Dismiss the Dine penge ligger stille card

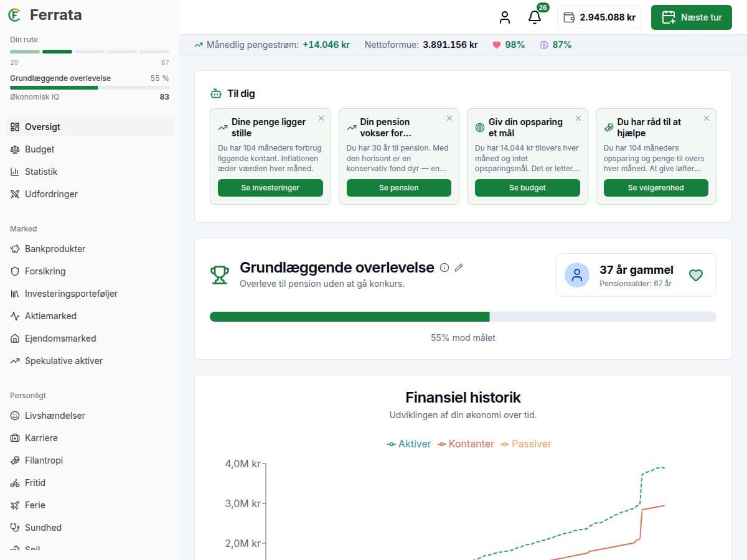tap(321, 118)
